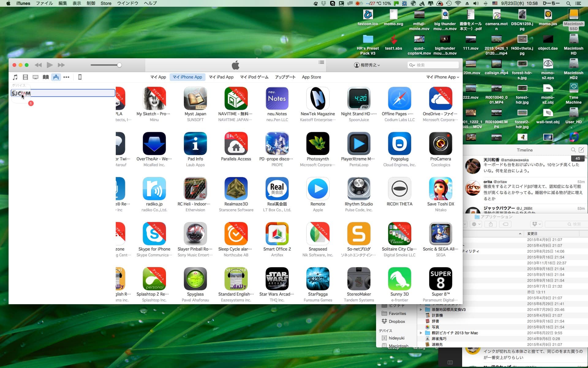Select the アップデート tab
The image size is (588, 368).
point(285,77)
